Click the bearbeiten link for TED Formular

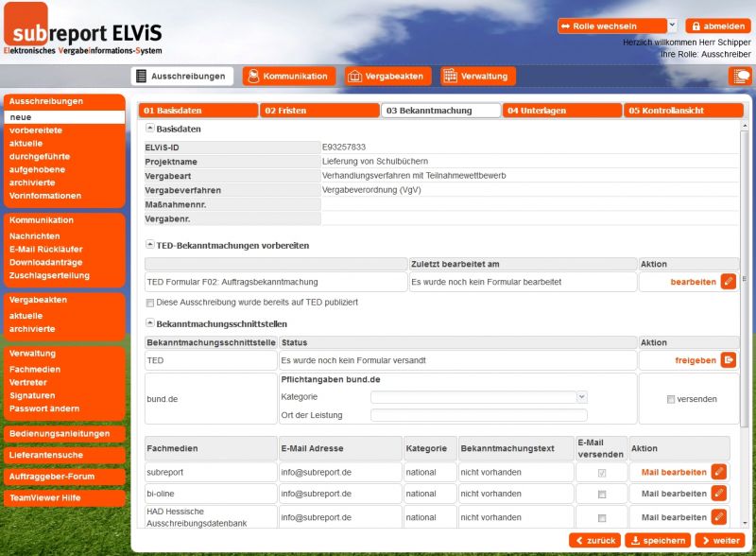click(693, 282)
